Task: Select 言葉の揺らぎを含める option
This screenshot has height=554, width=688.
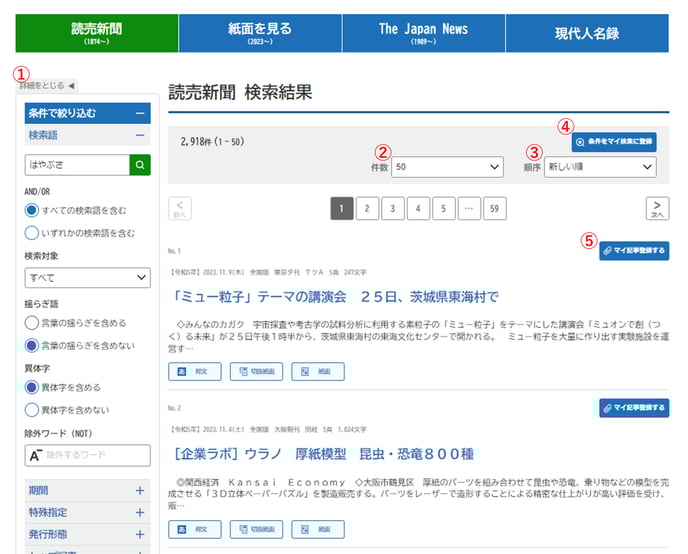Action: [32, 323]
